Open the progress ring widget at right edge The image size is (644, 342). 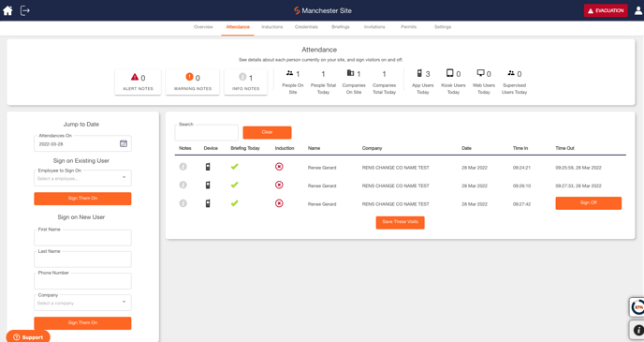637,307
